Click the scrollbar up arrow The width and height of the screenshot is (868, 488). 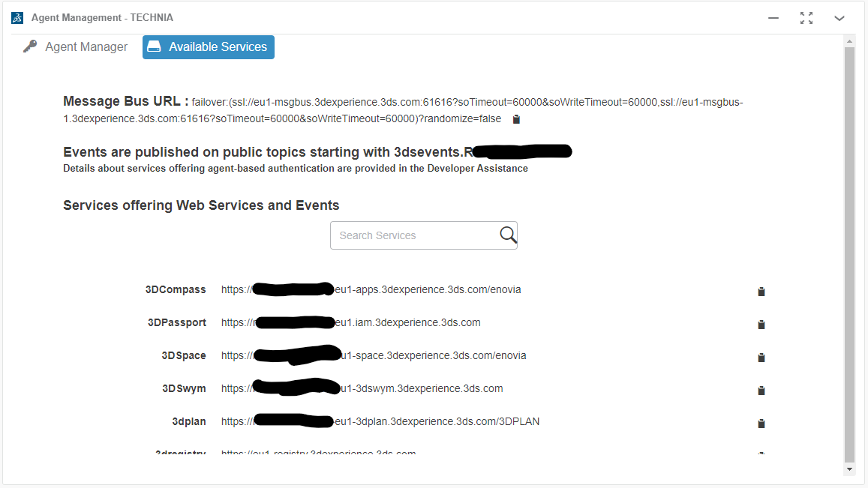click(849, 40)
